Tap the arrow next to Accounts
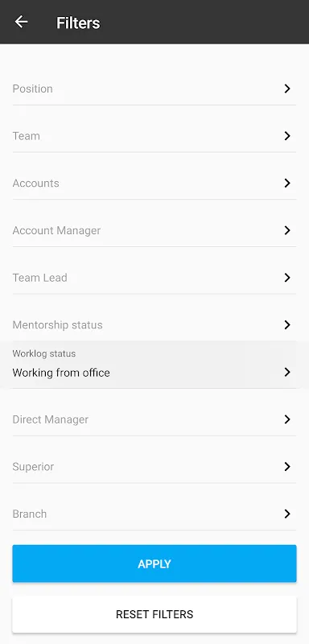This screenshot has height=644, width=309. (287, 184)
